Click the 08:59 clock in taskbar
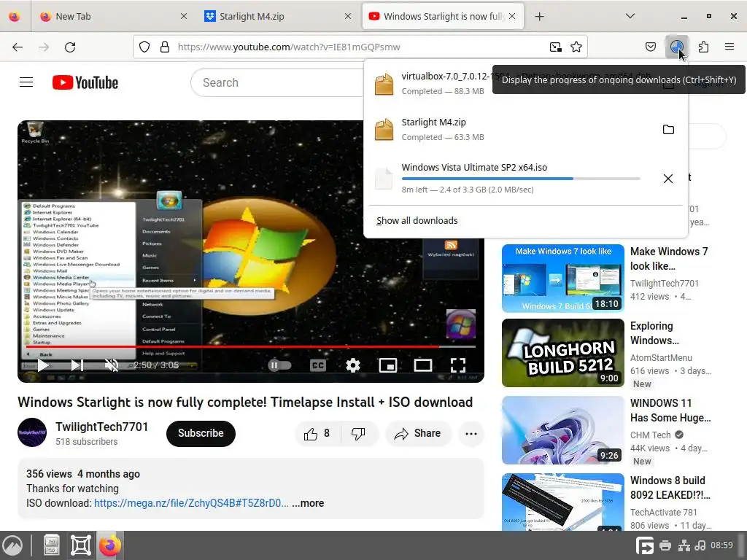Screen dimensions: 747x560 [x=721, y=545]
